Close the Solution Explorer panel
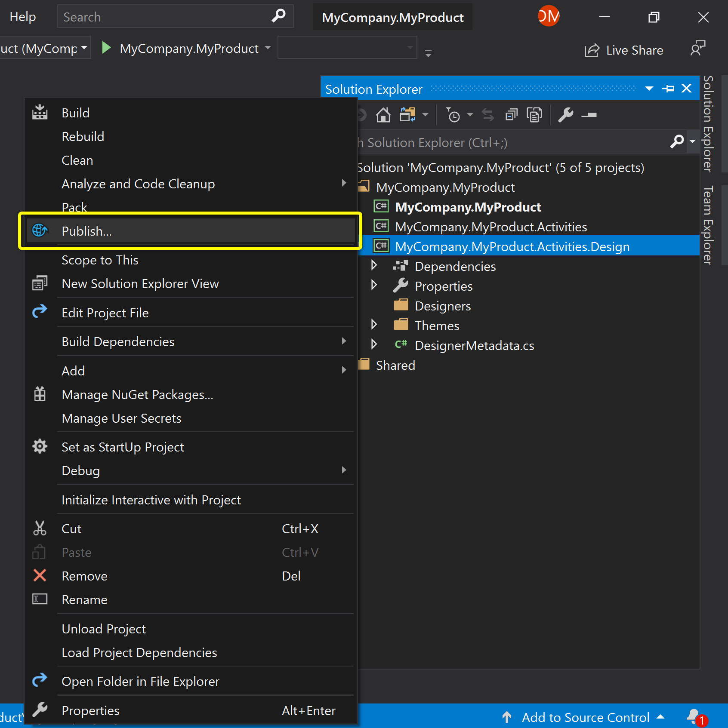The height and width of the screenshot is (728, 728). pyautogui.click(x=687, y=89)
